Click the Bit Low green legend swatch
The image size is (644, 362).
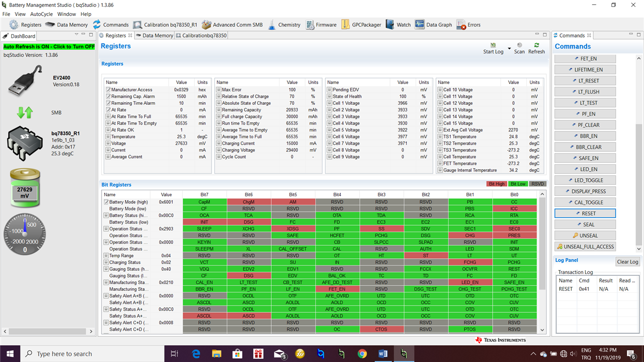pyautogui.click(x=518, y=184)
